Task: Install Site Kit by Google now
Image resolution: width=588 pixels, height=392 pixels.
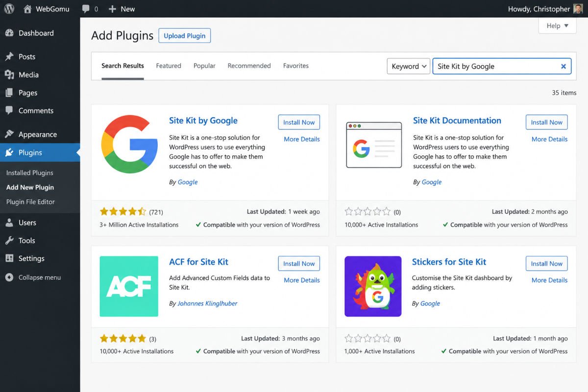Action: pyautogui.click(x=299, y=122)
